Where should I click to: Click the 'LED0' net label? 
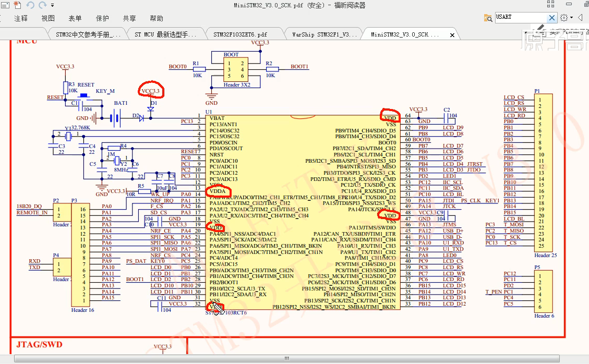[x=449, y=255]
